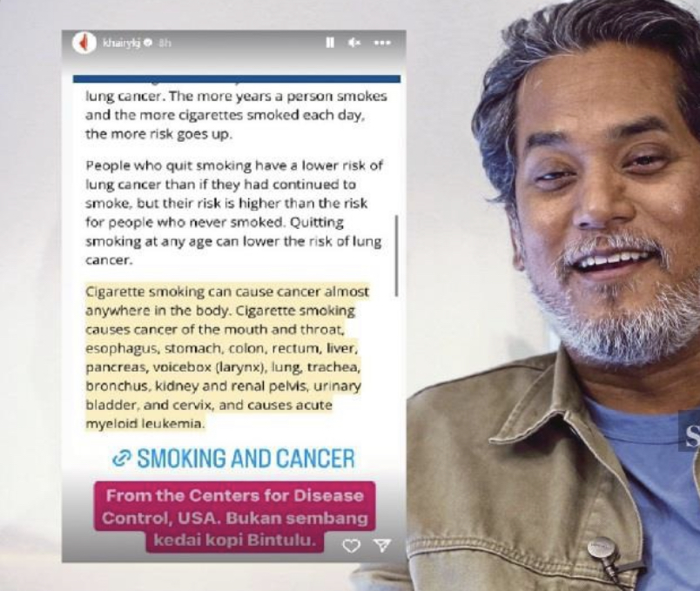This screenshot has height=591, width=700.
Task: Unmute the story audio speaker icon
Action: (354, 43)
